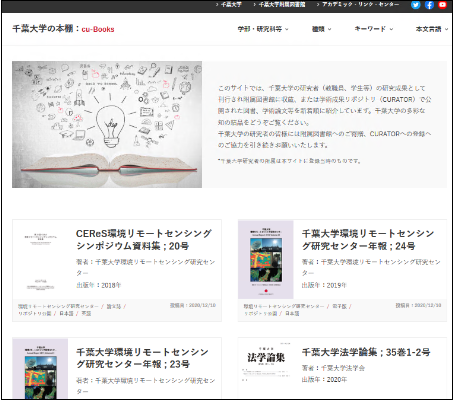Click the cover thumbnail of 年報 23号
Image resolution: width=453 pixels, height=400 pixels.
pyautogui.click(x=40, y=368)
